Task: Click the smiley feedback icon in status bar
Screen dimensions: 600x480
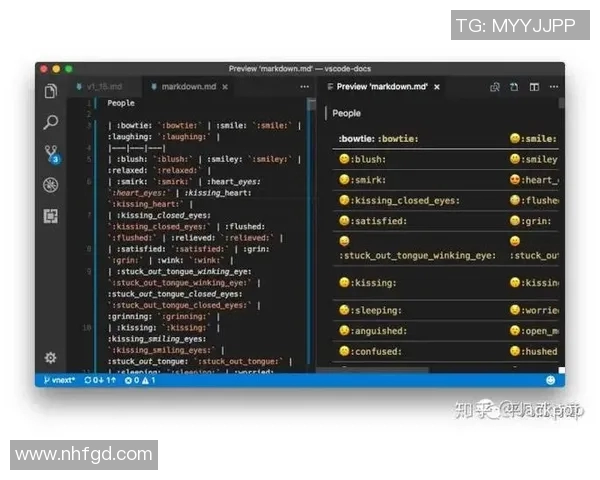Action: coord(550,380)
